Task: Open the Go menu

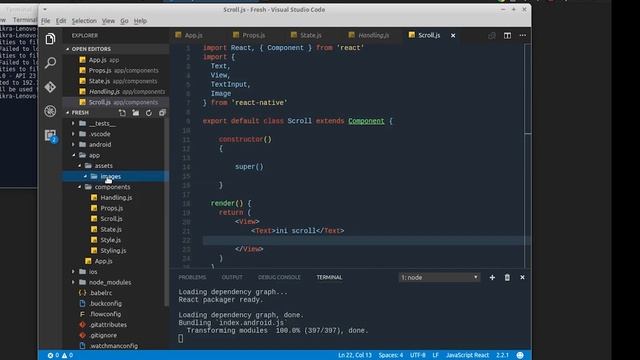Action: click(124, 21)
